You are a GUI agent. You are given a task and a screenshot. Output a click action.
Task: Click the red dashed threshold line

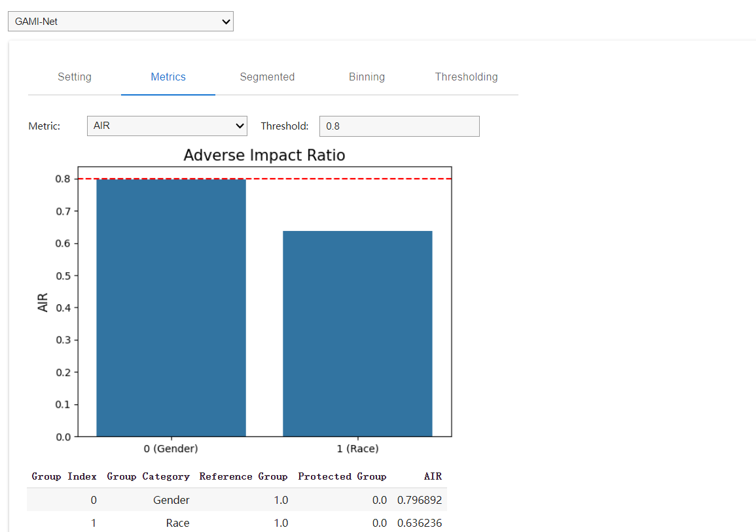click(x=264, y=179)
